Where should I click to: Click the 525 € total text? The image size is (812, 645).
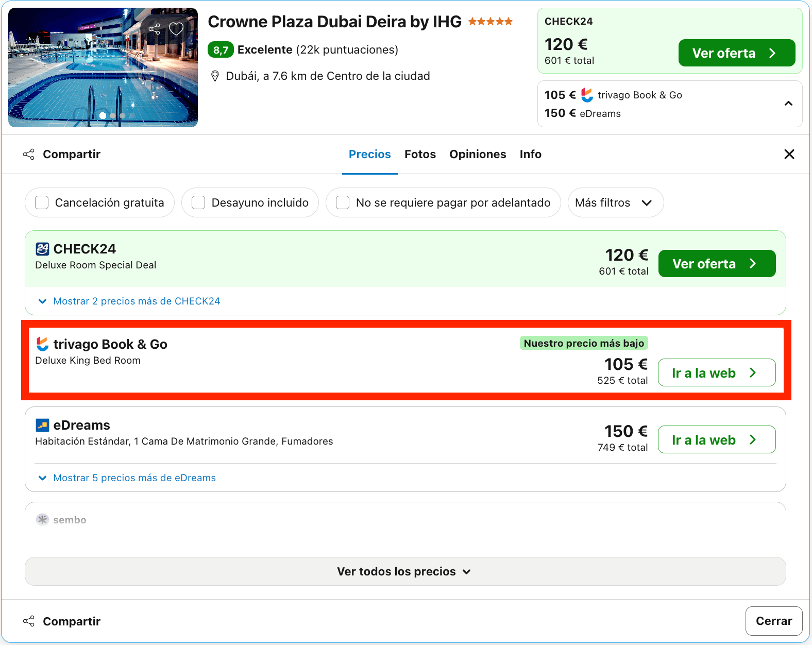click(x=622, y=381)
